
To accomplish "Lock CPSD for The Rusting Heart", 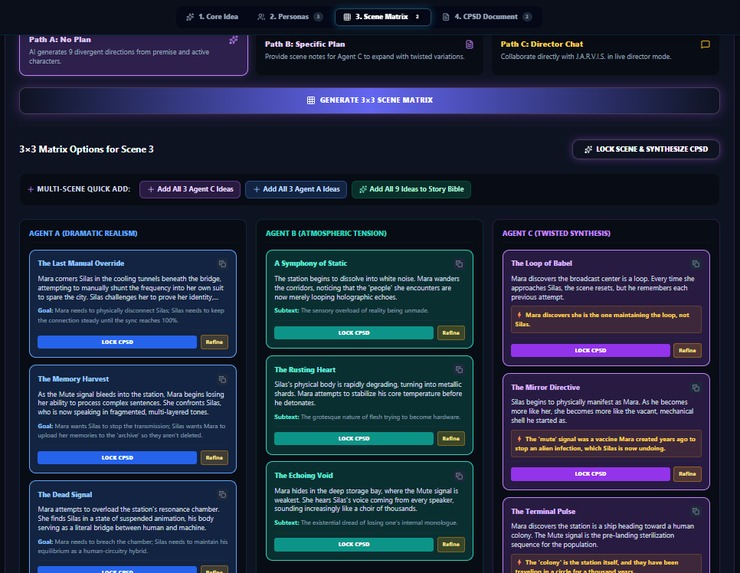I will (354, 438).
